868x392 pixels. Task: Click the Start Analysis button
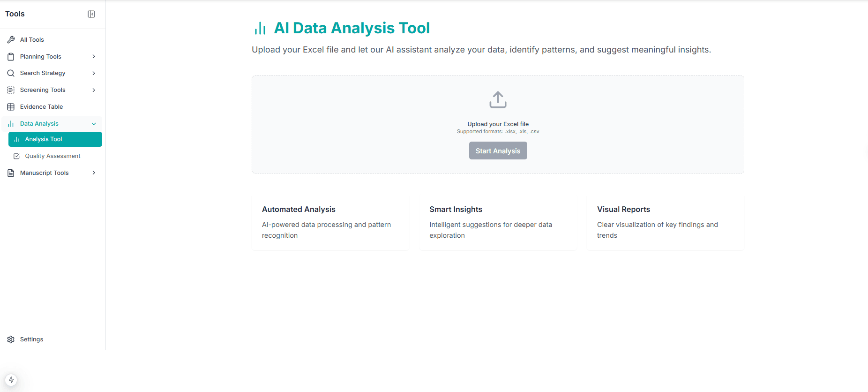click(x=498, y=151)
